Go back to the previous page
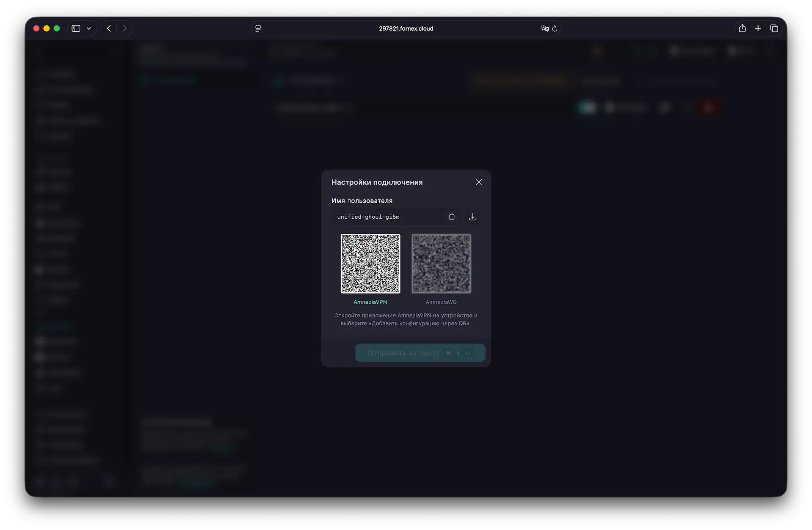812x530 pixels. click(x=109, y=28)
